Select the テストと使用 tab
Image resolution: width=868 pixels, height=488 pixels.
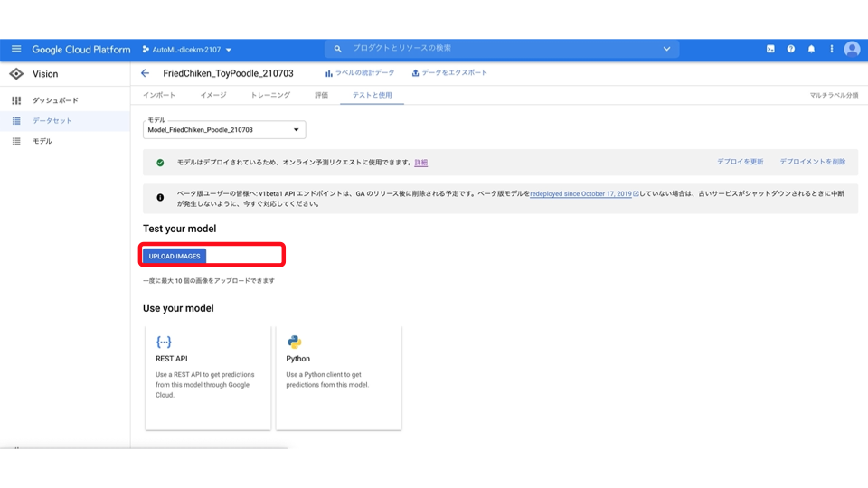(x=372, y=95)
